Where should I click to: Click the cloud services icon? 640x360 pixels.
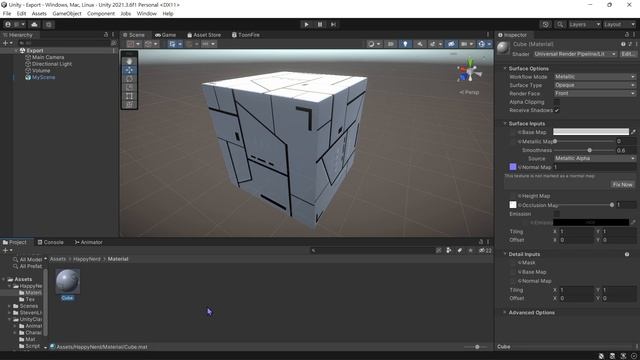point(34,24)
